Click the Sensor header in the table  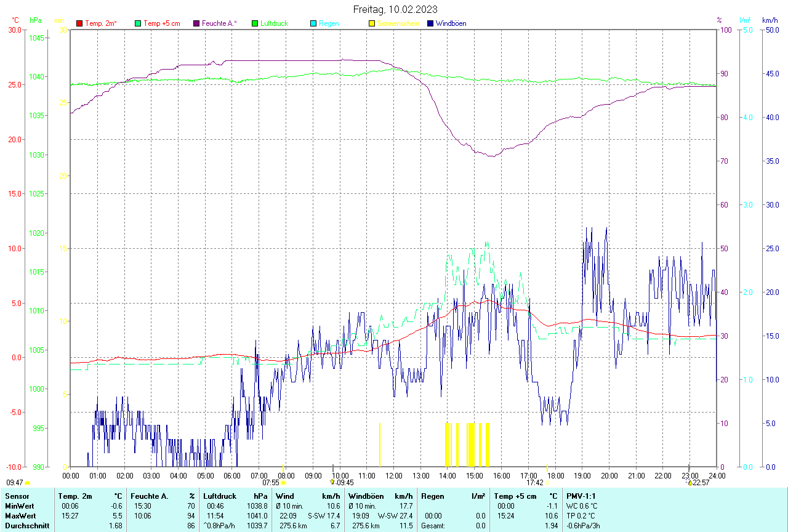point(16,496)
